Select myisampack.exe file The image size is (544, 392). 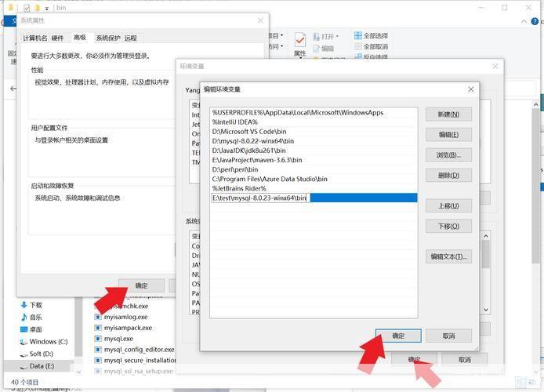[x=124, y=328]
